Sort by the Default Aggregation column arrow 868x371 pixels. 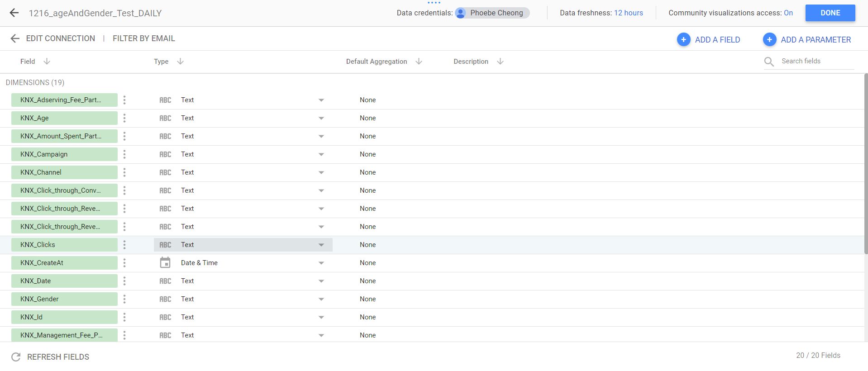point(419,62)
